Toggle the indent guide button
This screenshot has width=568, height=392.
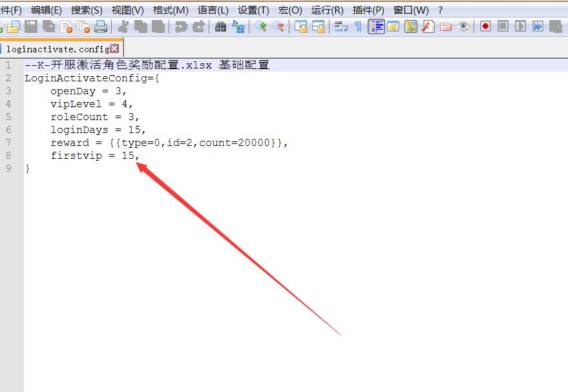coord(376,26)
